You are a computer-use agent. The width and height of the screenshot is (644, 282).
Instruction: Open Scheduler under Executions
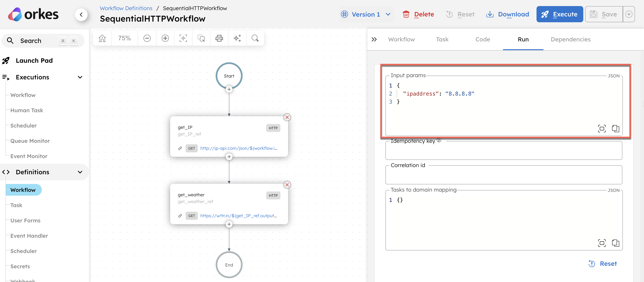coord(23,125)
